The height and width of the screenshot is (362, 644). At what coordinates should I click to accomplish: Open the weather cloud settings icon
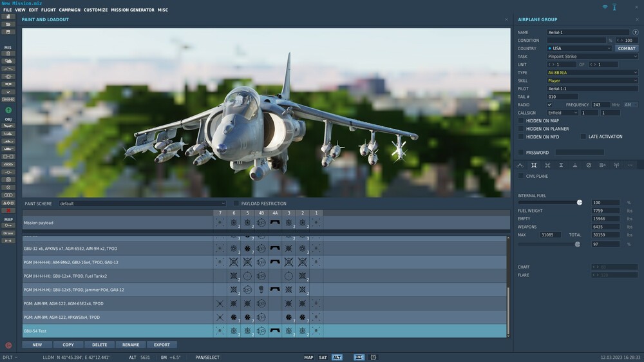[8, 61]
